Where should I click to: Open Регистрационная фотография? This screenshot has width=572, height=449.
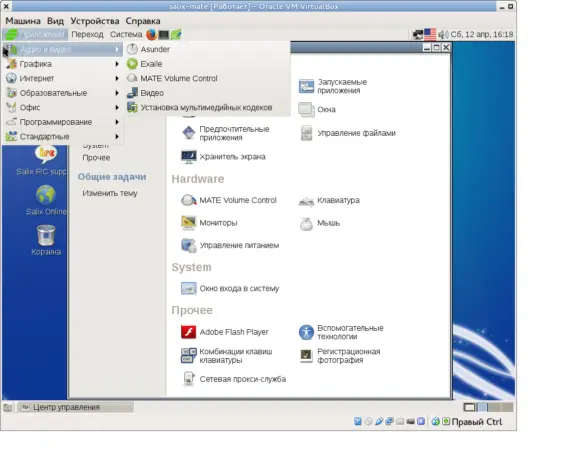tap(339, 356)
